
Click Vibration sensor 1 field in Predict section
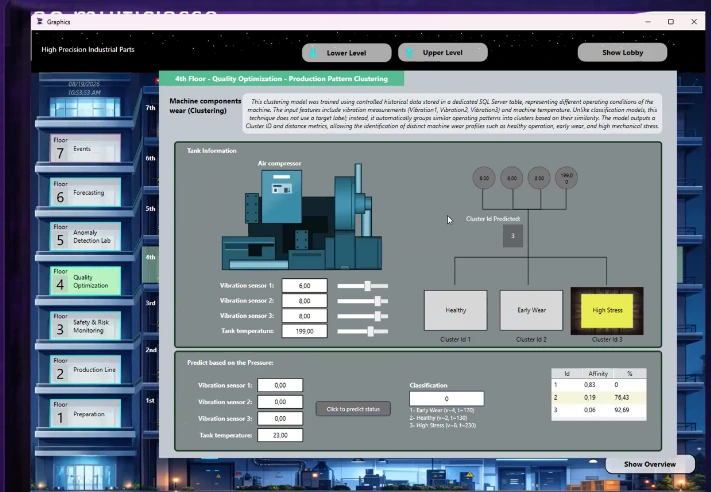280,385
